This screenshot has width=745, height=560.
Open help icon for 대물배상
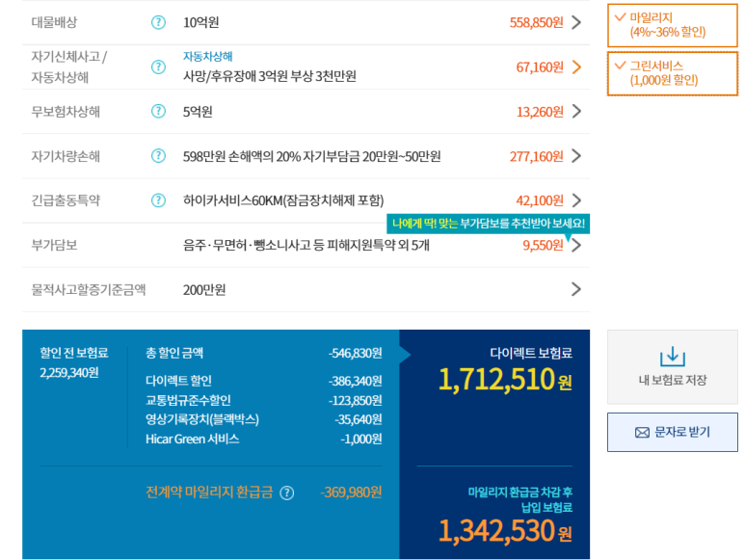158,22
